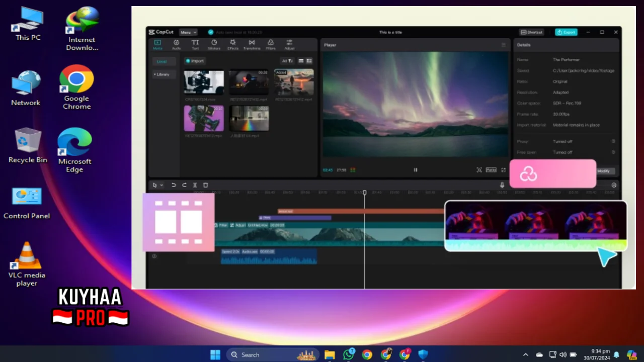
Task: Click the timeline zoom fit icon
Action: click(x=614, y=185)
